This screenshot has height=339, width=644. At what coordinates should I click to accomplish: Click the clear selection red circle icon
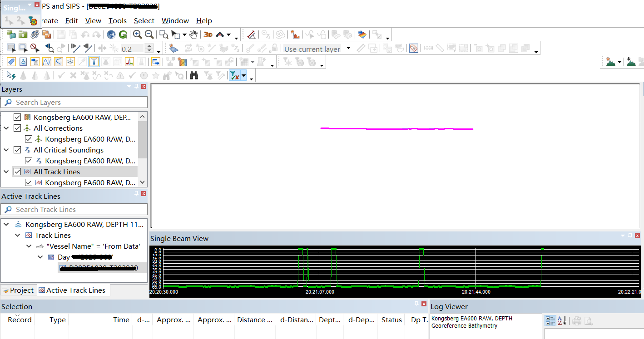pos(35,49)
